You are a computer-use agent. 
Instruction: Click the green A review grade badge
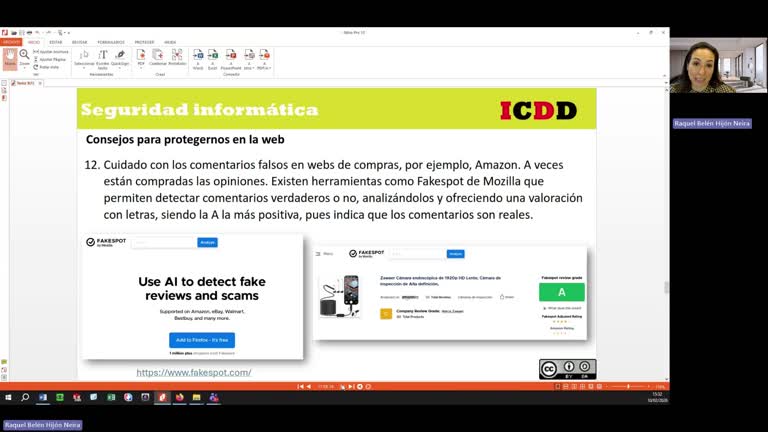pos(562,292)
